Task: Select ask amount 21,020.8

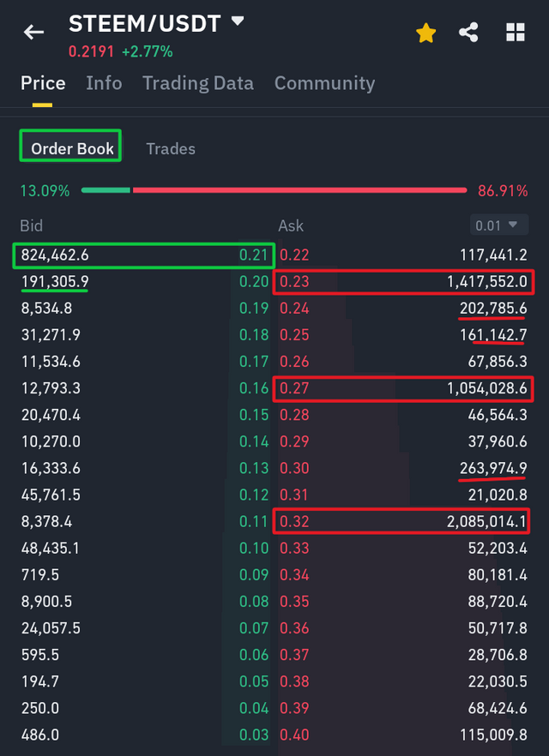Action: pos(498,495)
